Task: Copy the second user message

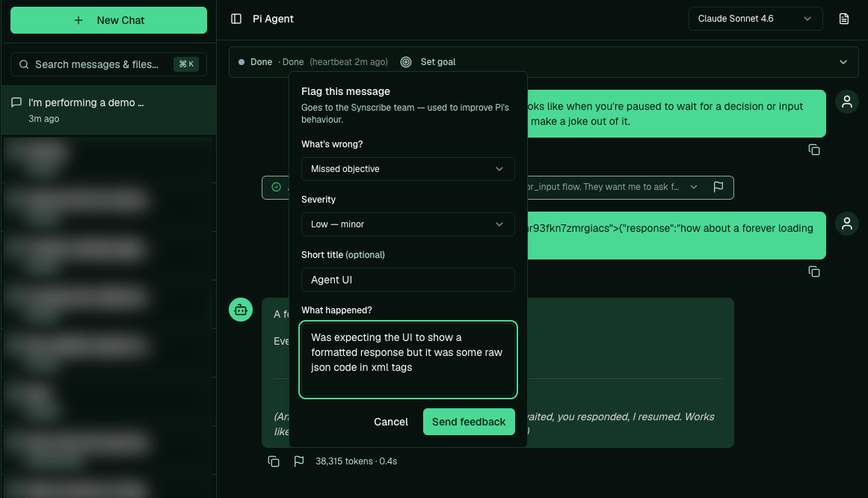Action: [813, 271]
